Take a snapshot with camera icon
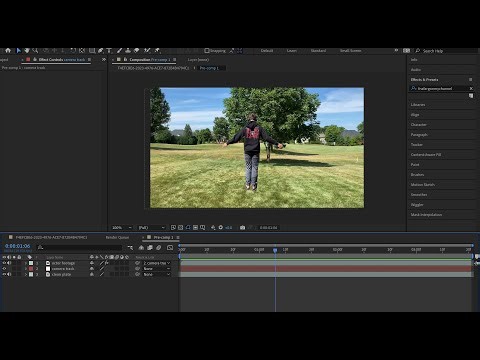480x360 pixels. [242, 227]
